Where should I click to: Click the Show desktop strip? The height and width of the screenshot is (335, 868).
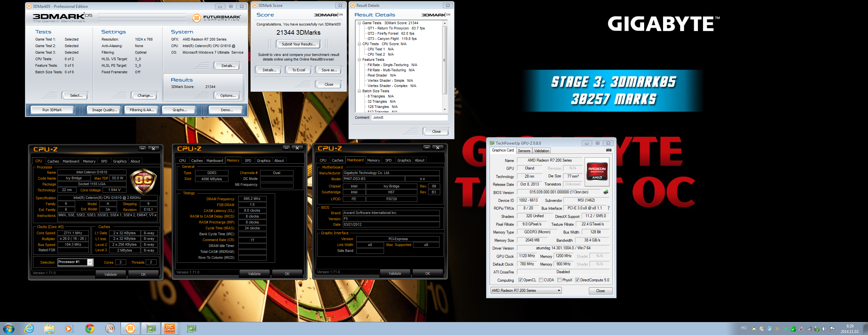(865, 328)
